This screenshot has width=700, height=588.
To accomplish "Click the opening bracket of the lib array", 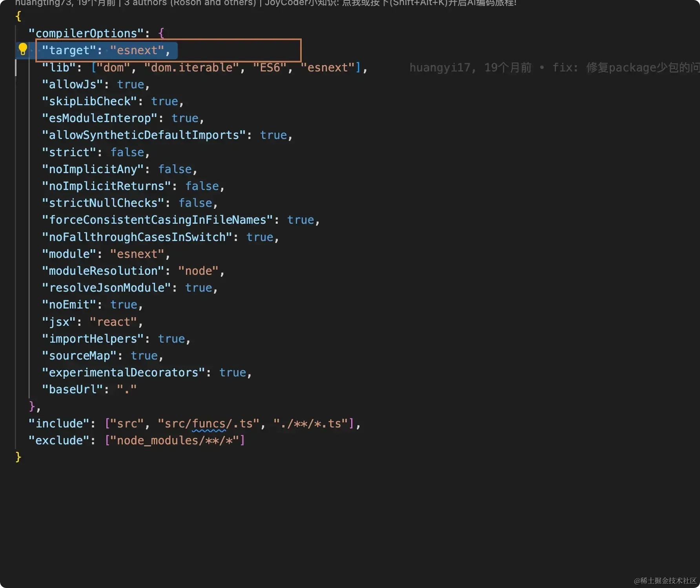I will pyautogui.click(x=93, y=68).
